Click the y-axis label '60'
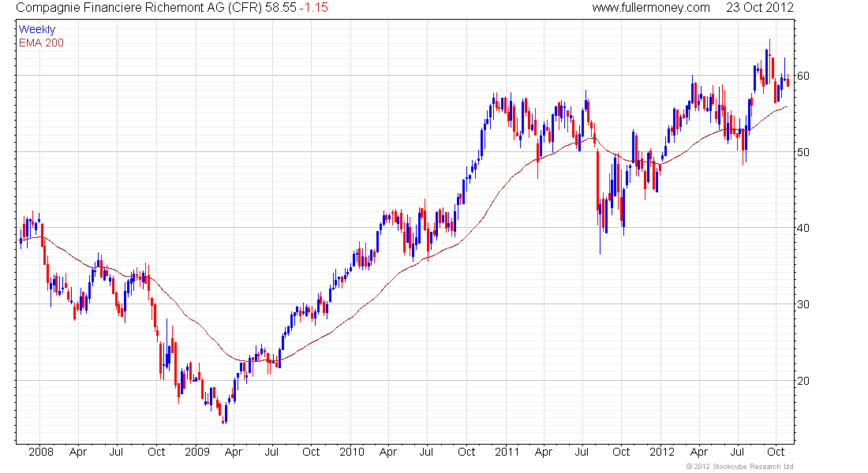 (x=803, y=76)
